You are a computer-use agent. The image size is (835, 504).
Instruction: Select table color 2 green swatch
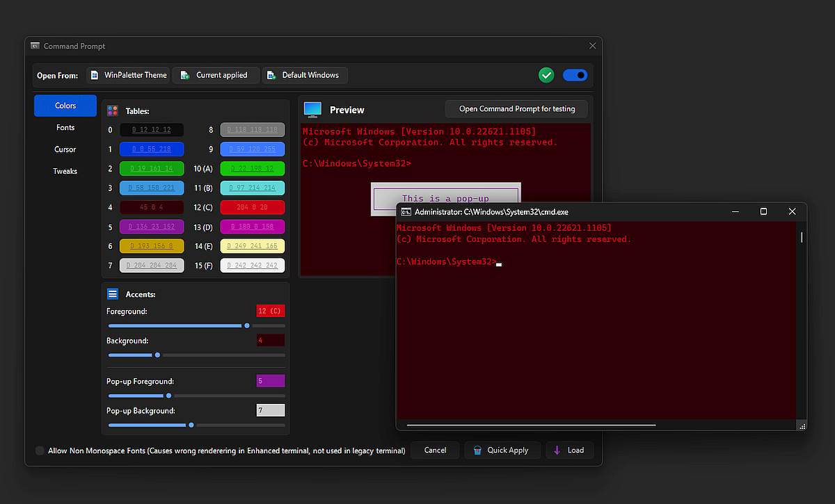[x=152, y=169]
